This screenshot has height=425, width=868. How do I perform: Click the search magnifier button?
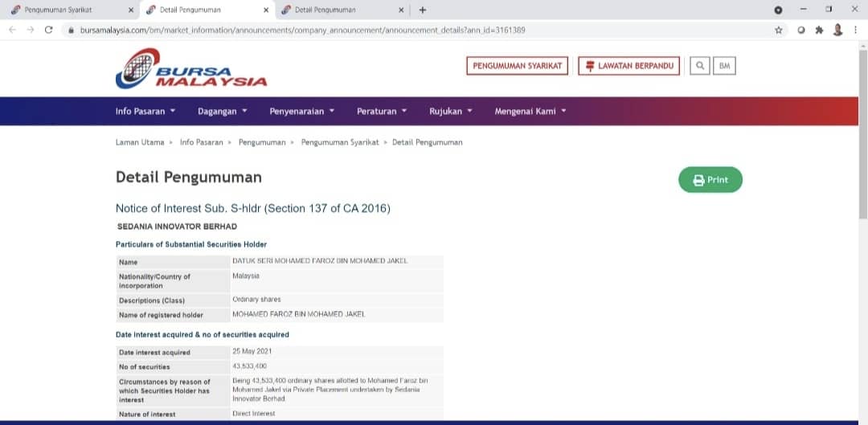pyautogui.click(x=700, y=66)
